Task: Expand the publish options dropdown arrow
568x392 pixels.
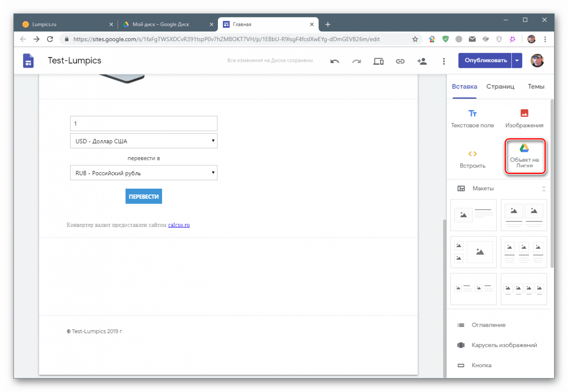Action: (517, 60)
